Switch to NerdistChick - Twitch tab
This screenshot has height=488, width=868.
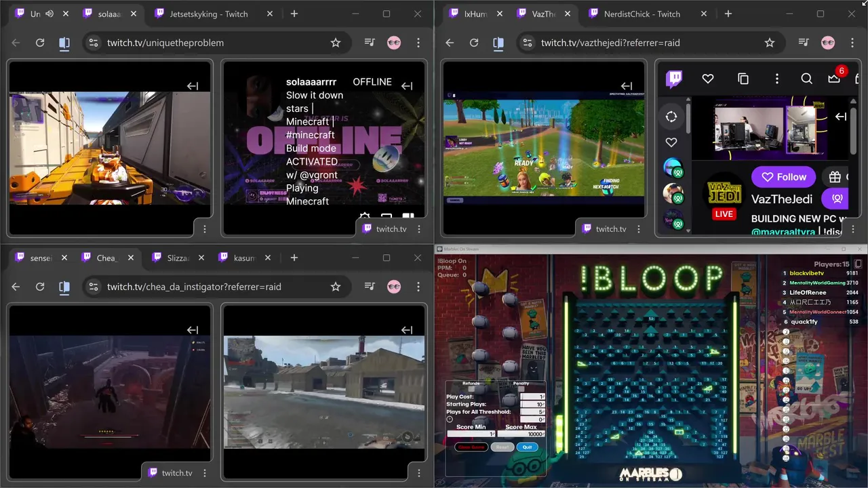tap(642, 14)
